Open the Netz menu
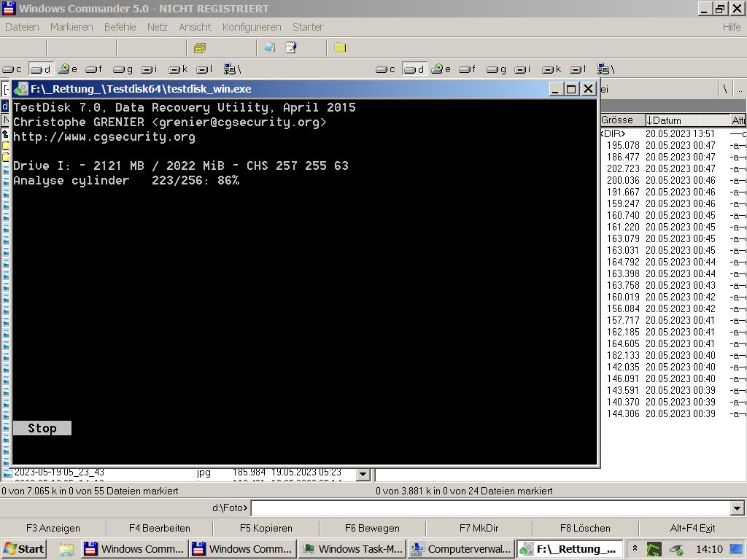747x560 pixels. pos(158,27)
